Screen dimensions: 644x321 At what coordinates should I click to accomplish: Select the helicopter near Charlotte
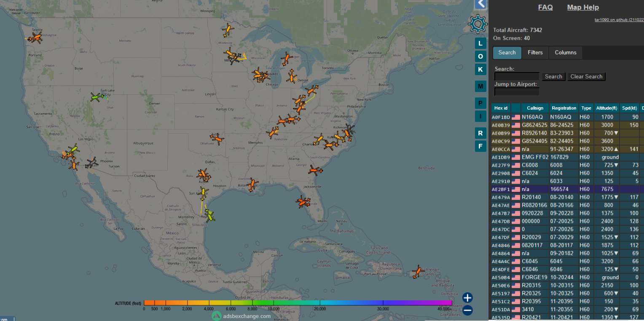point(319,139)
